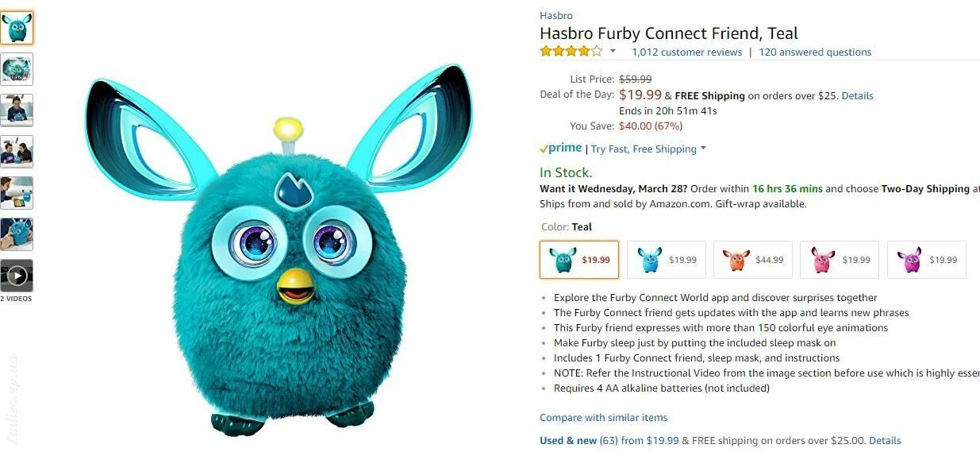Open the second product image thumbnail

(17, 69)
